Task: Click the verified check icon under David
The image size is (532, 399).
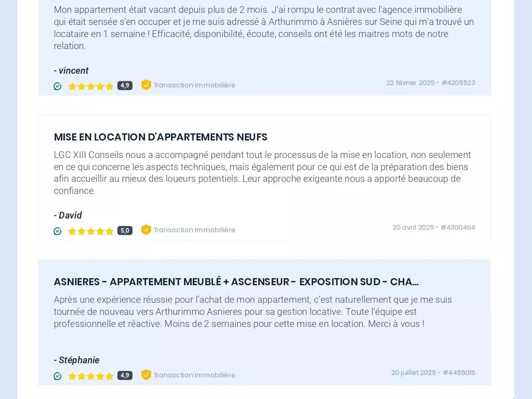Action: click(58, 231)
